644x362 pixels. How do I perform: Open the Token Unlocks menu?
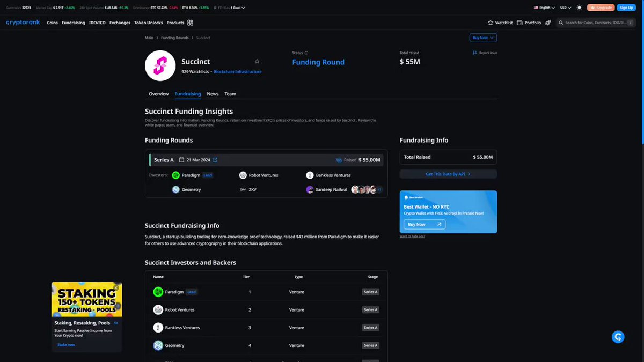coord(149,23)
